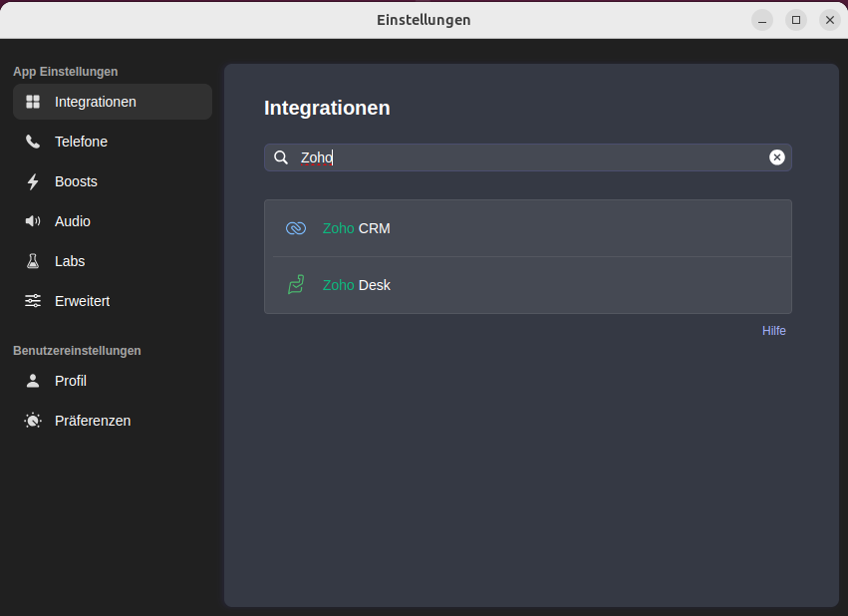Click the Audio speaker icon
The height and width of the screenshot is (616, 848).
click(33, 221)
